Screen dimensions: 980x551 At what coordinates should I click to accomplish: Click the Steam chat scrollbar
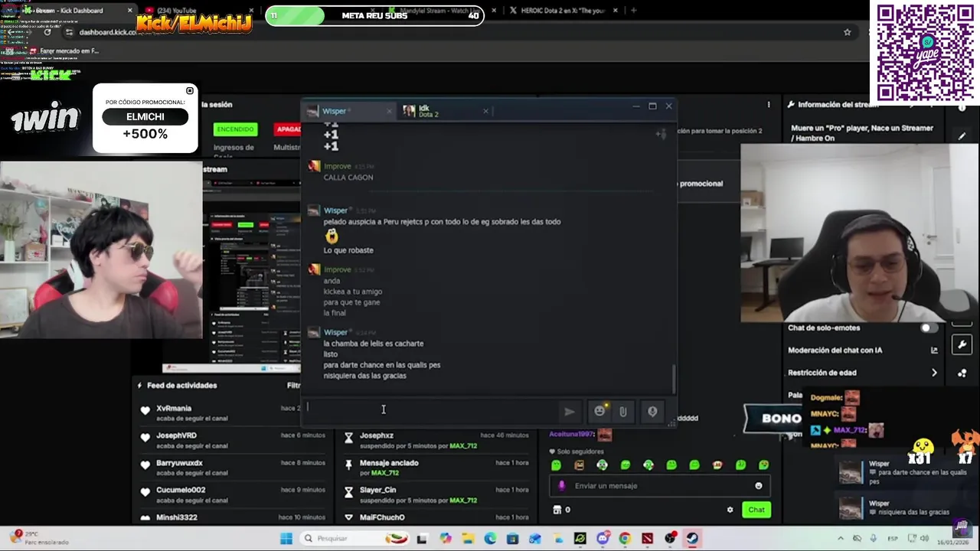674,379
